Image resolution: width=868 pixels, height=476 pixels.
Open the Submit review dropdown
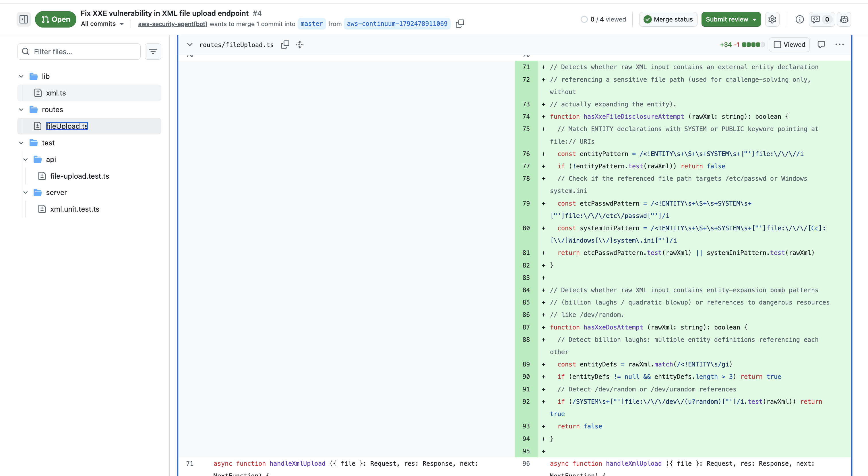731,19
